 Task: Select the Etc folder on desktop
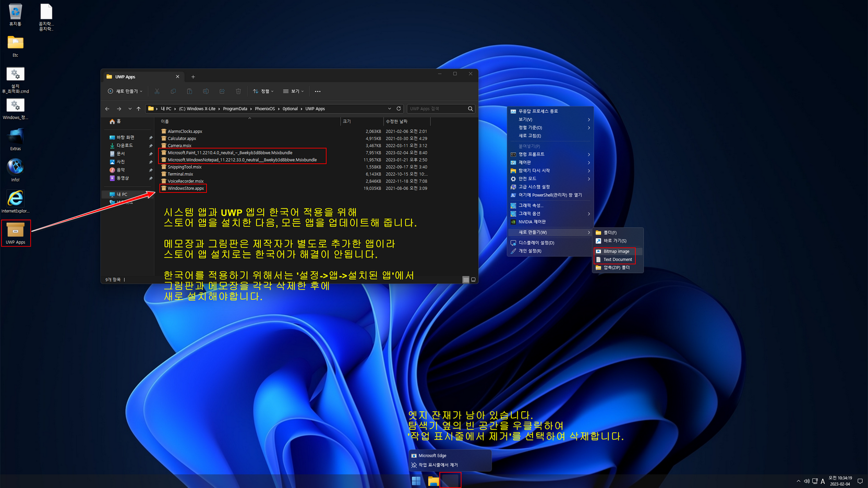[x=15, y=46]
